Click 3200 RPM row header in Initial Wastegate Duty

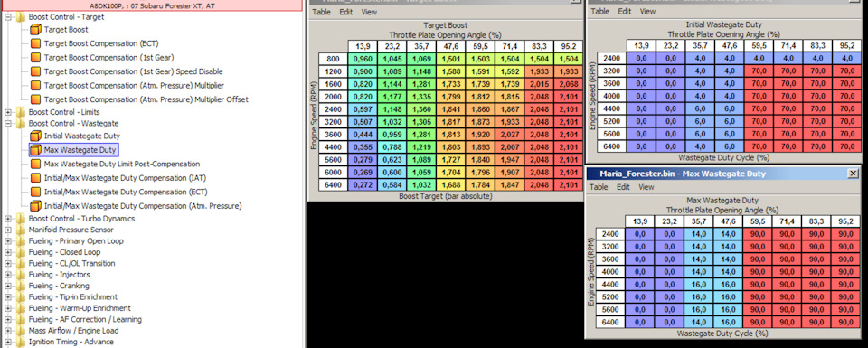[612, 71]
